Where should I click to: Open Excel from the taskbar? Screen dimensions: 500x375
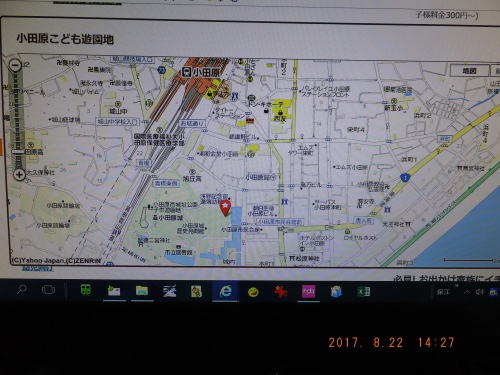(364, 292)
